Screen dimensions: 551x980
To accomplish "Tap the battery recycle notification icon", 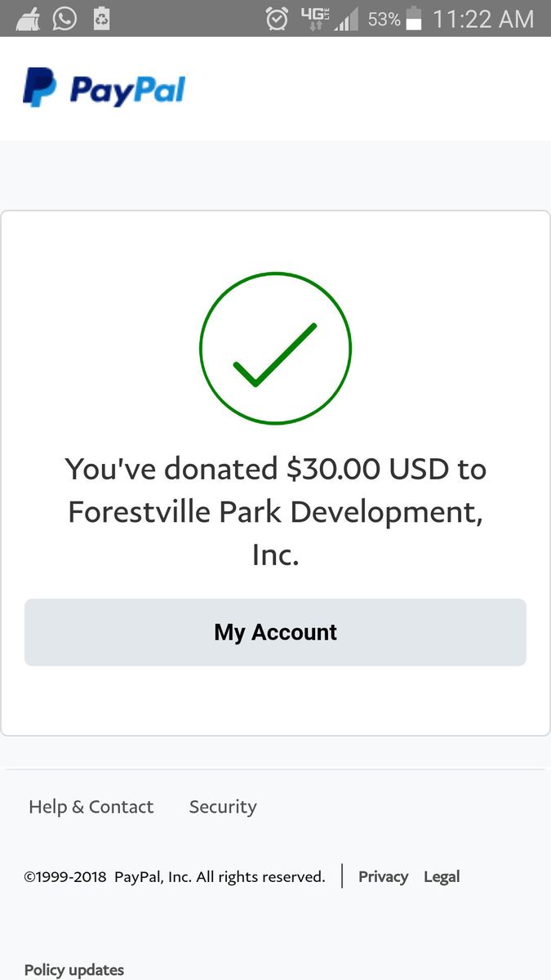I will click(x=101, y=18).
